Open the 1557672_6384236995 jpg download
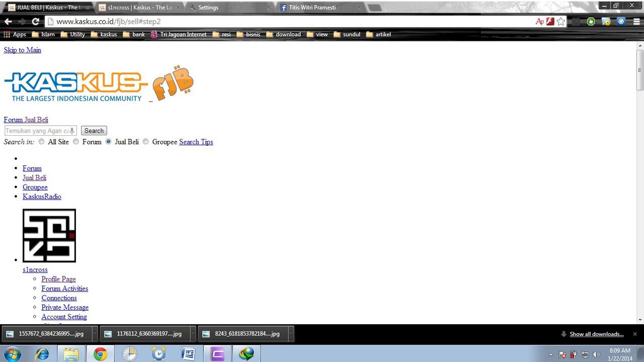The height and width of the screenshot is (362, 644). click(48, 333)
